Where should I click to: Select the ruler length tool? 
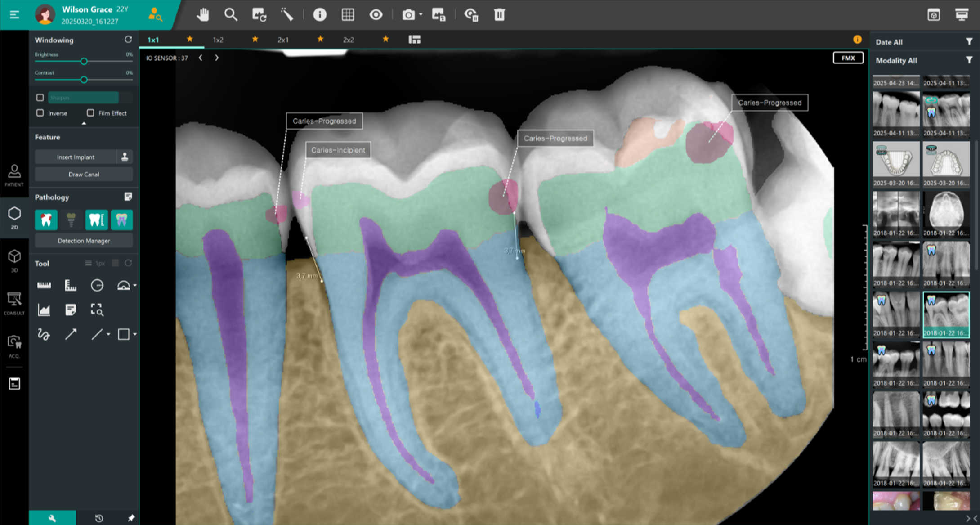pyautogui.click(x=44, y=285)
